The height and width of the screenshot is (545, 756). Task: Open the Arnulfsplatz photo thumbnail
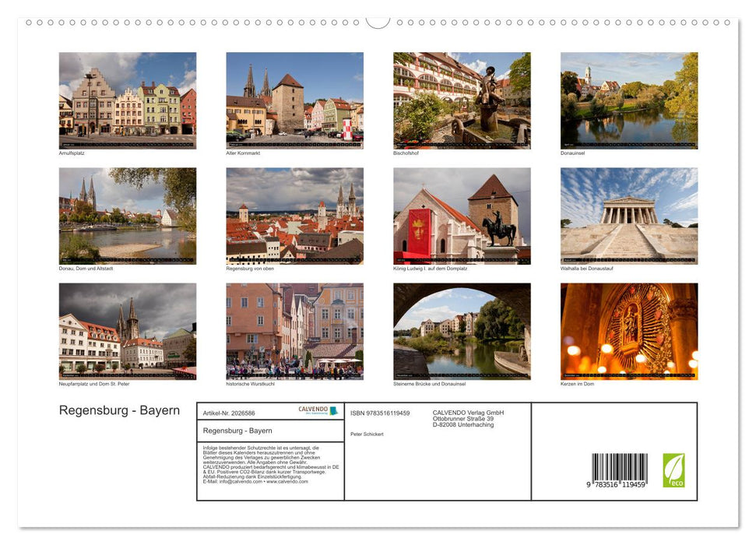tap(127, 100)
